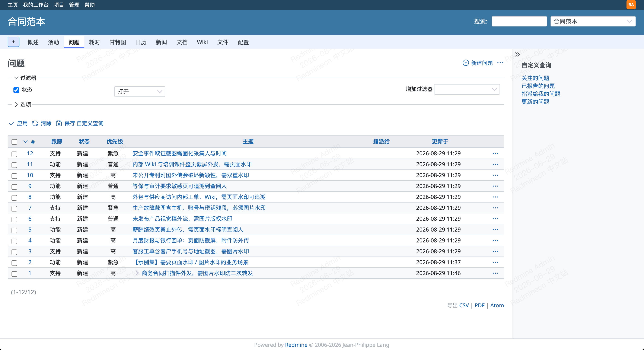Viewport: 644px width, 350px height.
Task: Open the 指派给我的问题 custom query
Action: [x=541, y=94]
